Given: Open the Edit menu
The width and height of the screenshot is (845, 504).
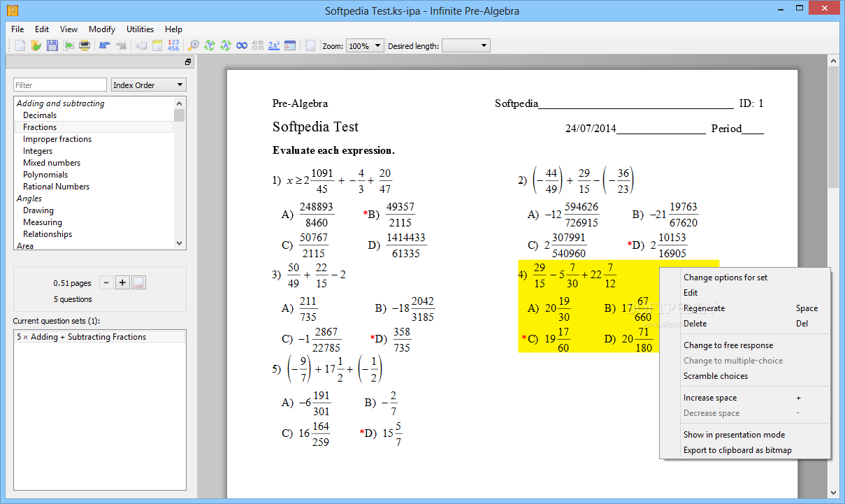Looking at the screenshot, I should (42, 29).
